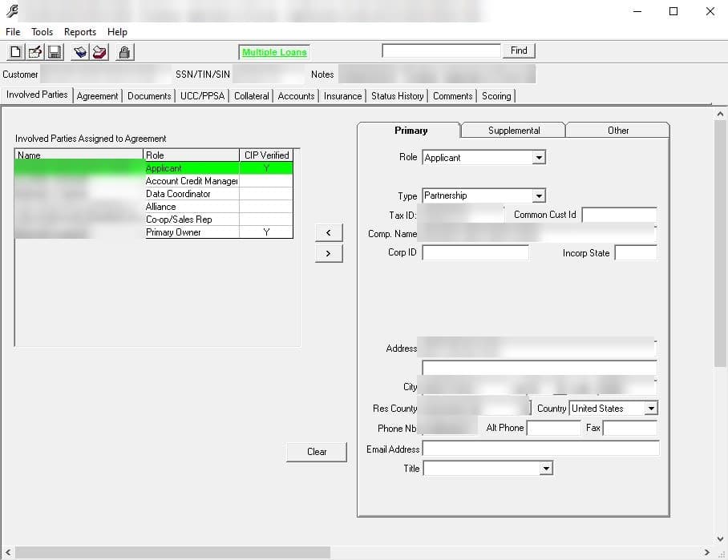Go to the Insurance tab
The image size is (728, 560).
342,96
